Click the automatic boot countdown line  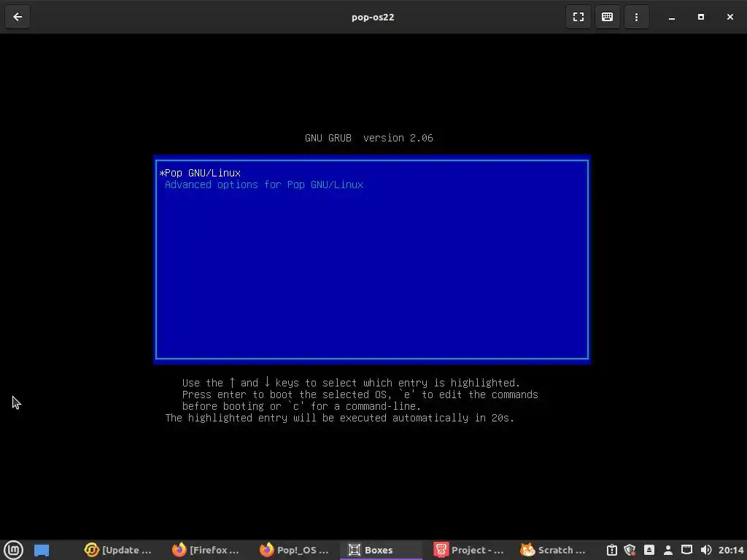[339, 418]
